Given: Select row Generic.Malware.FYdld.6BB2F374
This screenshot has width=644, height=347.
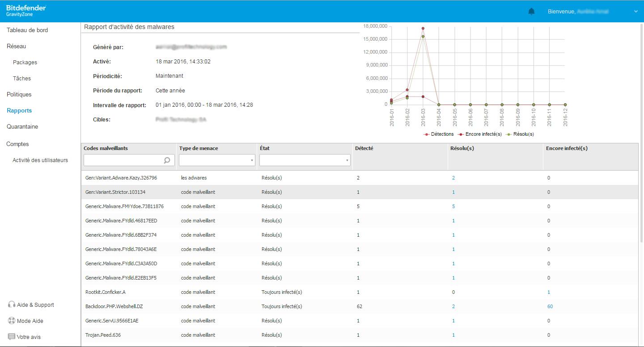Looking at the screenshot, I should 360,235.
